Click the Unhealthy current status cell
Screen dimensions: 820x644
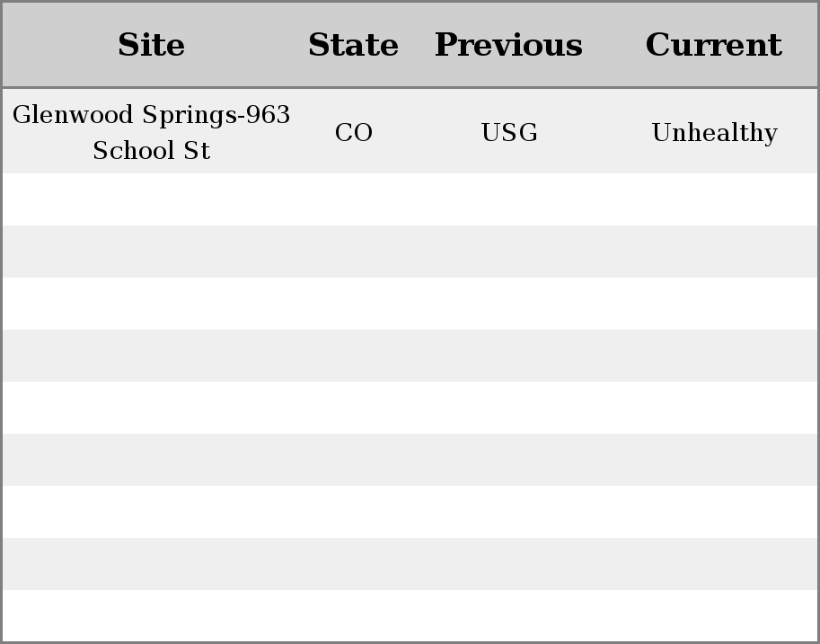(x=714, y=131)
